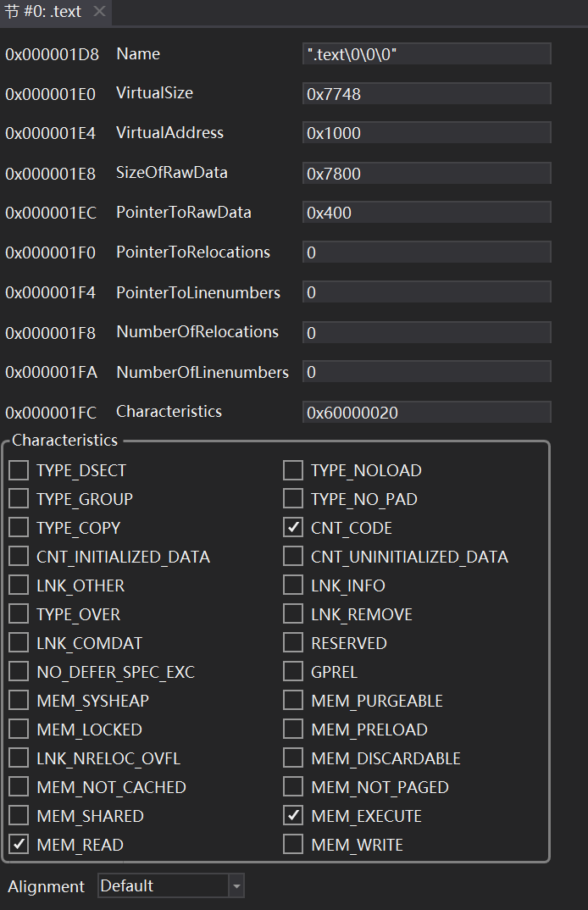Uncheck the CNT_CODE checkbox
The image size is (588, 910).
[x=293, y=528]
